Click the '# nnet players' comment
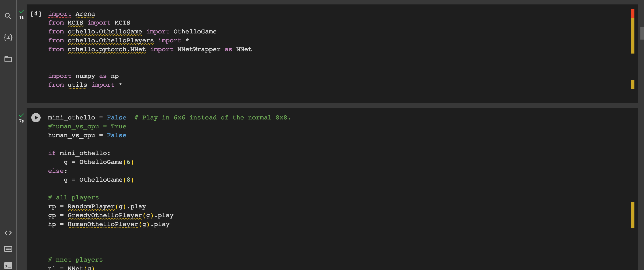This screenshot has height=270, width=644. [x=75, y=260]
